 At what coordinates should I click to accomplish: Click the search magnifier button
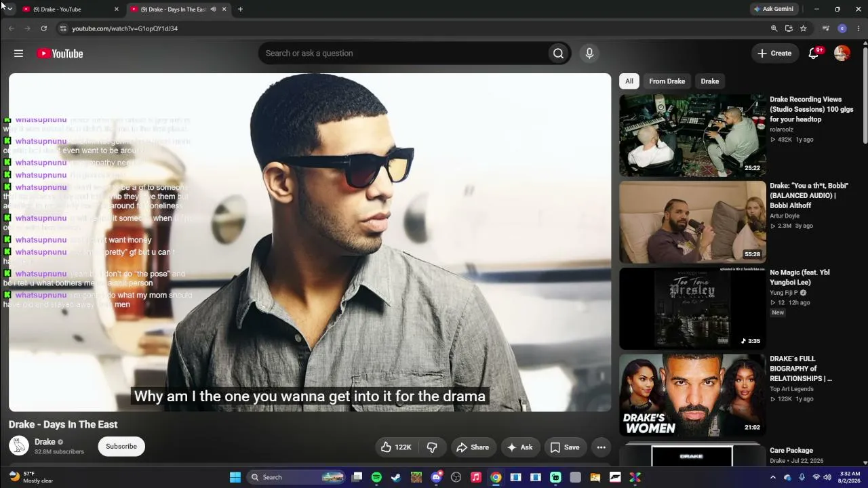(558, 54)
